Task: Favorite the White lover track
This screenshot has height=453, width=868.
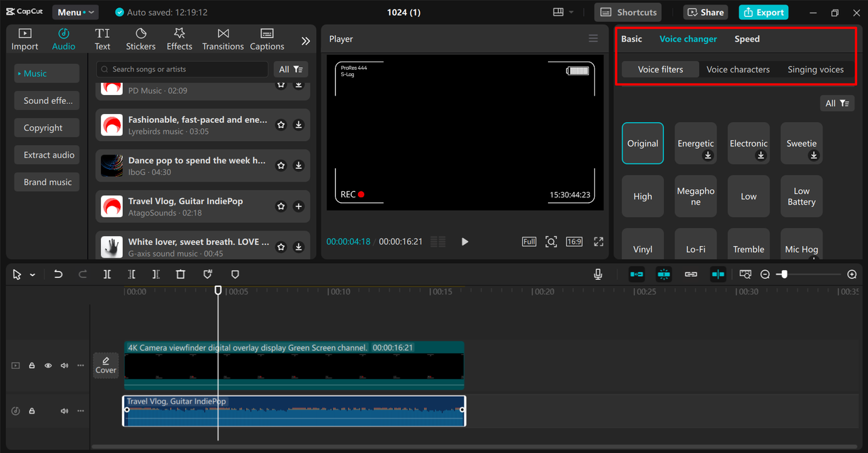Action: pyautogui.click(x=281, y=247)
